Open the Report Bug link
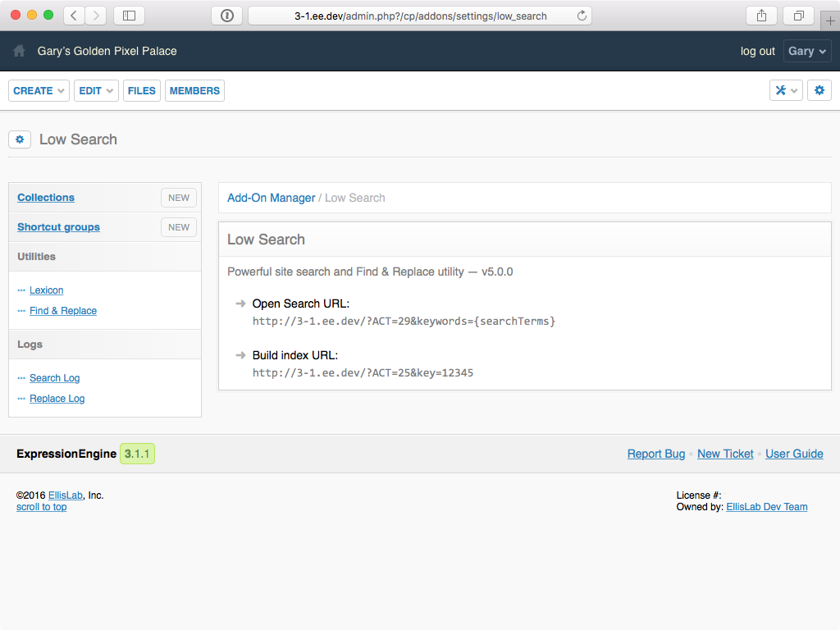This screenshot has height=630, width=840. [656, 454]
